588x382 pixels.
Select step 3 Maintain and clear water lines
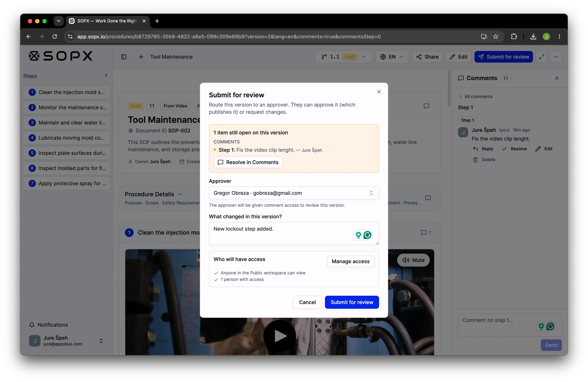pyautogui.click(x=66, y=123)
